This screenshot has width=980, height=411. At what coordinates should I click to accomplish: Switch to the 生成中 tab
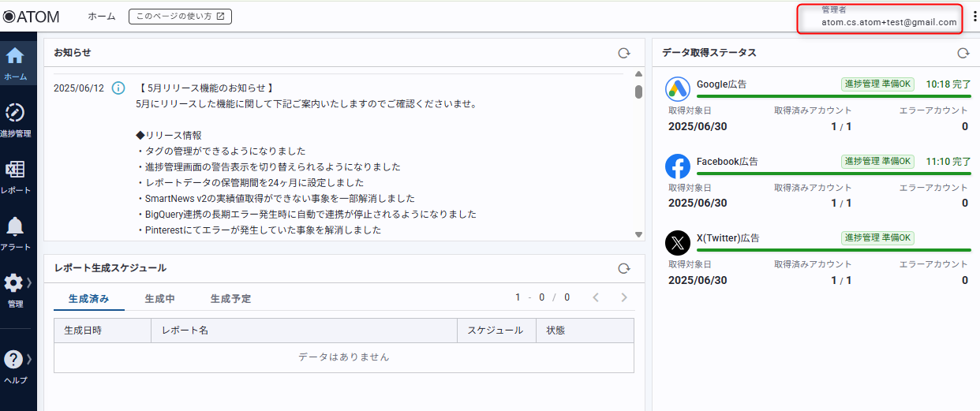tap(160, 299)
